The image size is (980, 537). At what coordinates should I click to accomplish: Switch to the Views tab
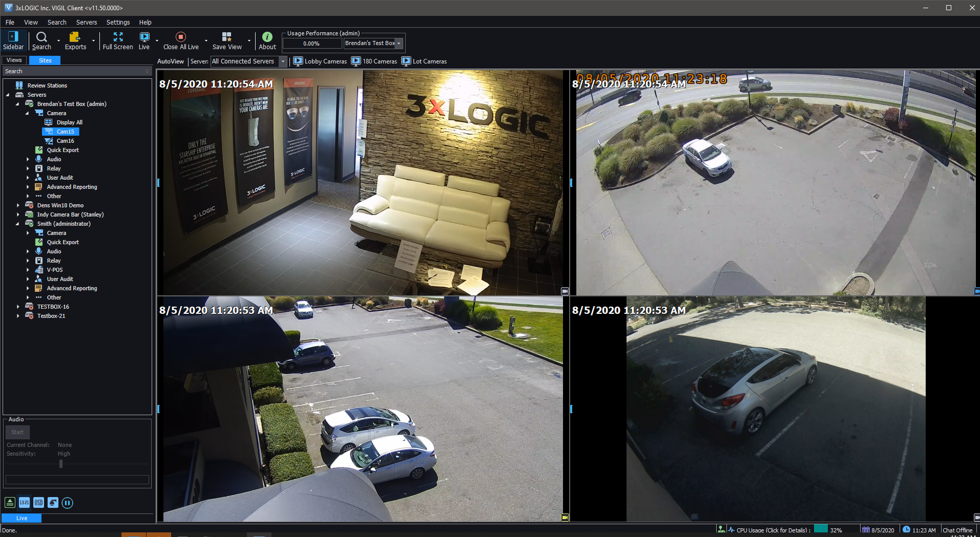coord(14,60)
